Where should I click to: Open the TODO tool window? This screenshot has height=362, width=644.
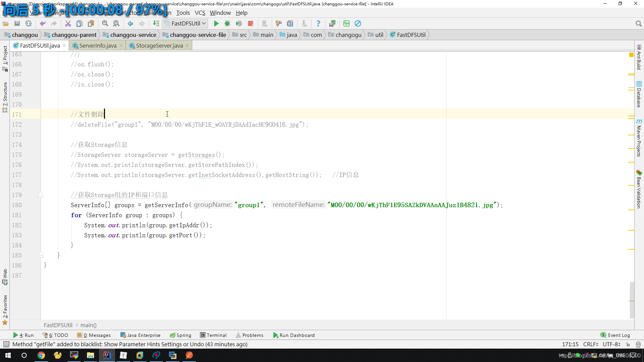point(55,335)
